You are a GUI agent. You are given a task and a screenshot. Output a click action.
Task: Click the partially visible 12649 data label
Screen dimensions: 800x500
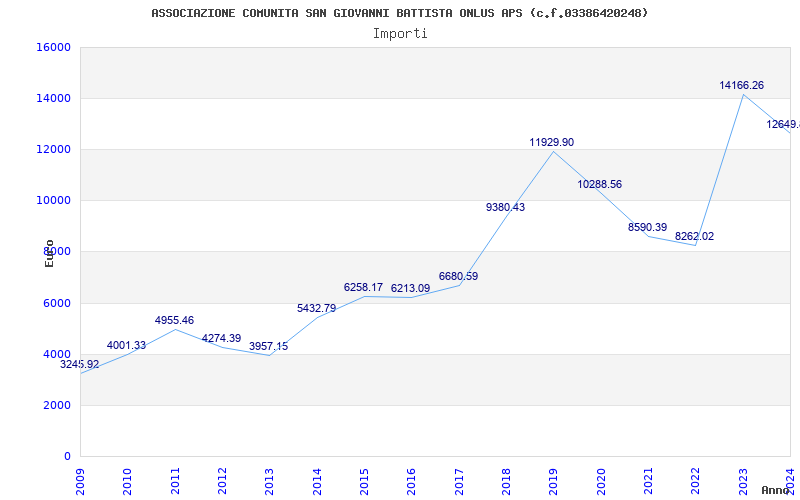(783, 124)
